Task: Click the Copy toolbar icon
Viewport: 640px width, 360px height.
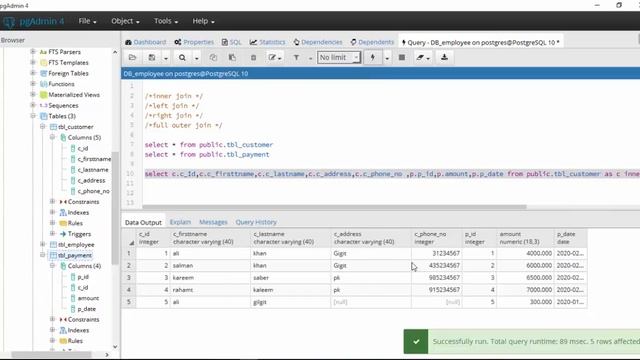Action: pyautogui.click(x=213, y=58)
